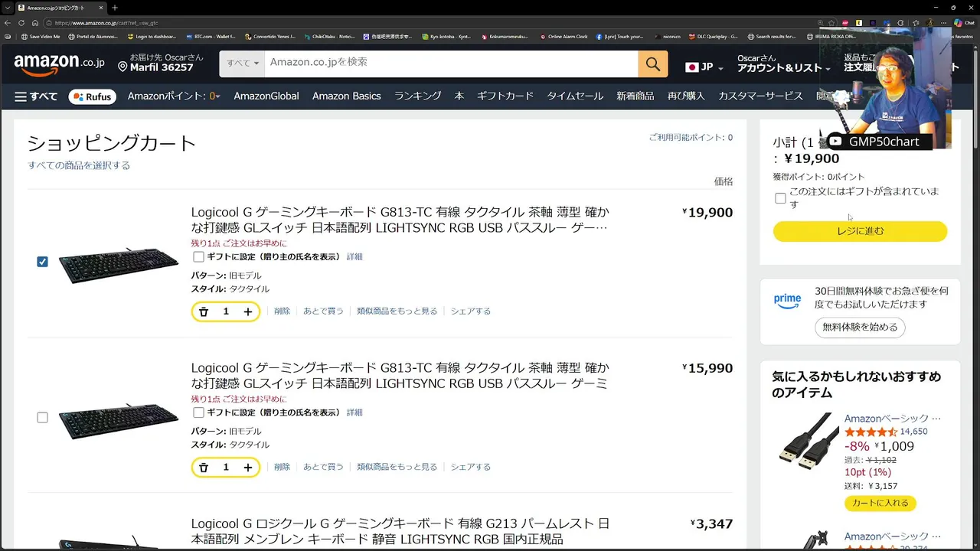
Task: Click the Amazon.co.jp logo
Action: pos(59,64)
